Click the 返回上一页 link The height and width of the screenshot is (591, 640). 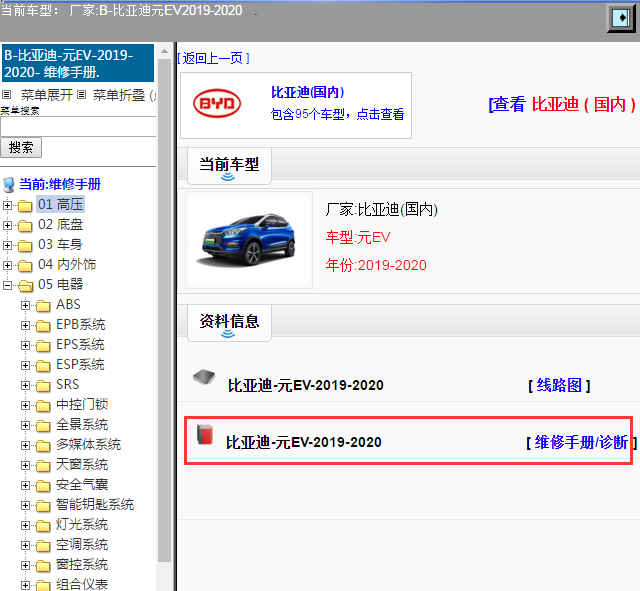point(213,58)
